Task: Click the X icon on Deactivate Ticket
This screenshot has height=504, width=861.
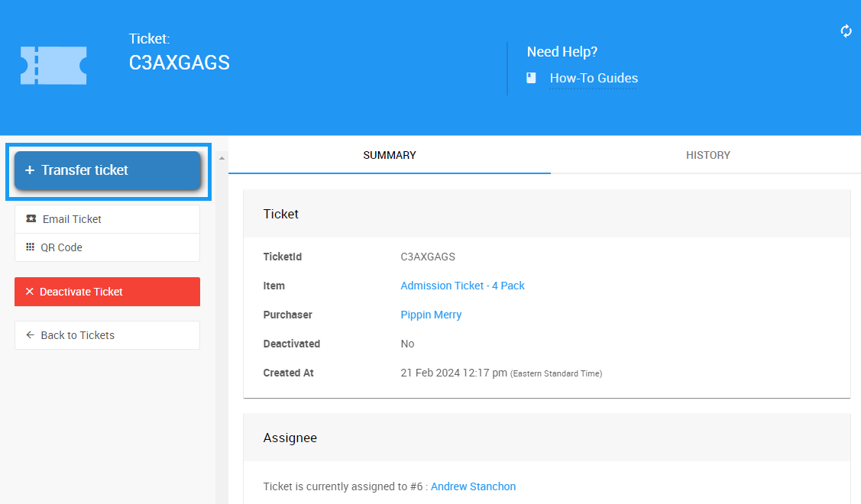Action: tap(30, 292)
